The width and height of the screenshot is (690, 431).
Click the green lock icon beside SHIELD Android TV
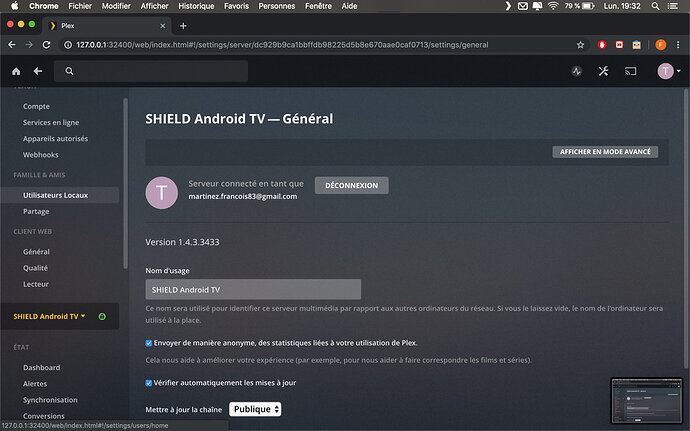[102, 316]
